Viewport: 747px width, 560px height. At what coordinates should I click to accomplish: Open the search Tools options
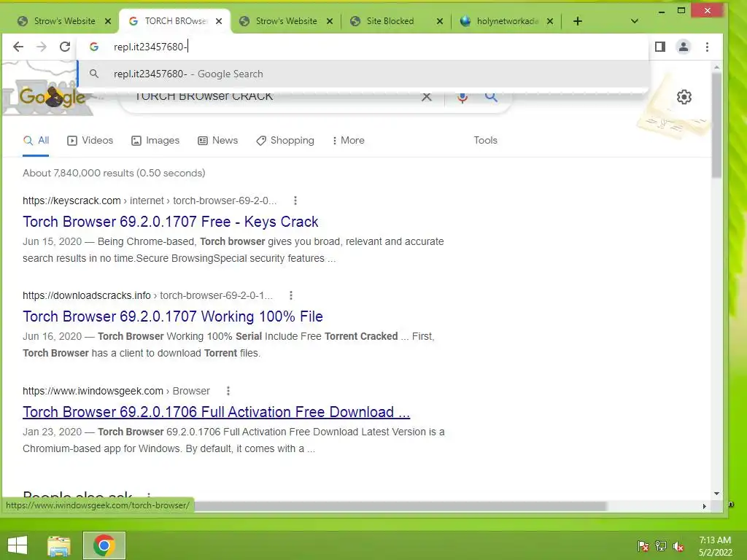(485, 141)
